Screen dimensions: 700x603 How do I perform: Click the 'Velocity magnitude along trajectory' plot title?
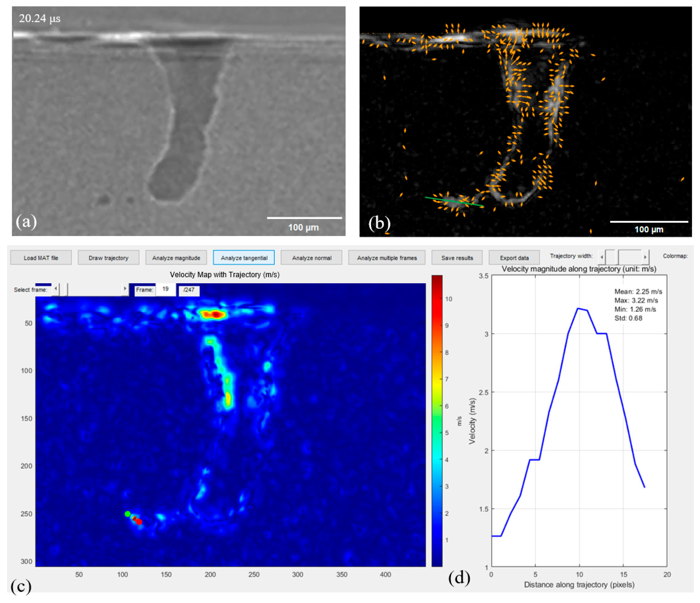point(579,269)
